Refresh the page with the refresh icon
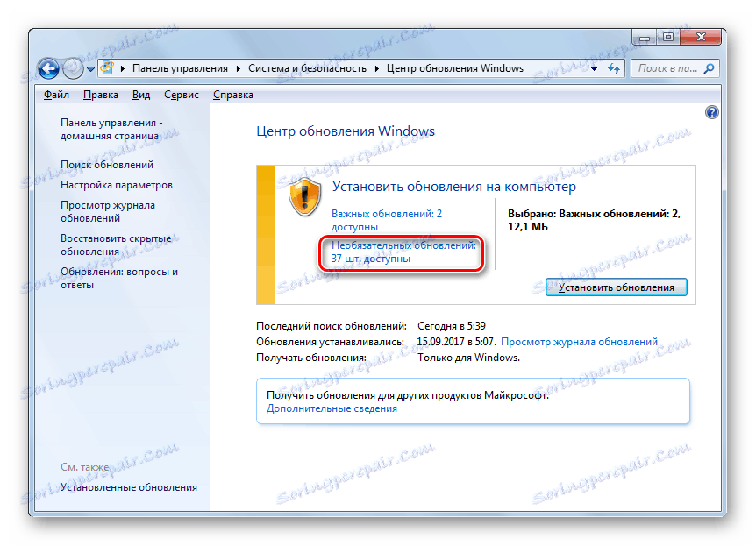The width and height of the screenshot is (756, 546). point(614,69)
